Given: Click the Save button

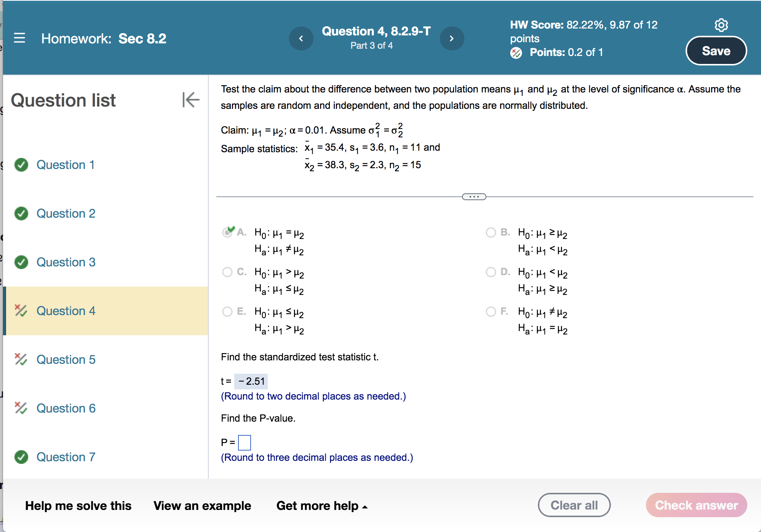Looking at the screenshot, I should click(x=716, y=51).
